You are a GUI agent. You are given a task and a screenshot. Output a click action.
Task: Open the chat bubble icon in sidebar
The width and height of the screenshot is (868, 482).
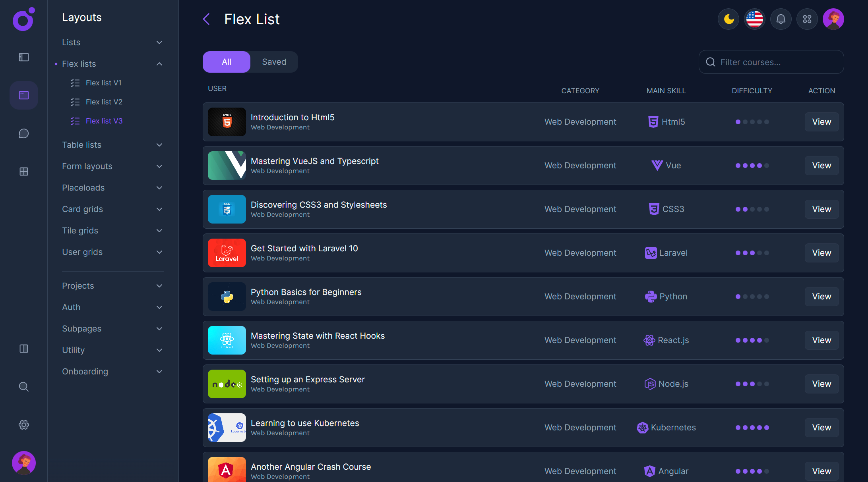(x=24, y=133)
